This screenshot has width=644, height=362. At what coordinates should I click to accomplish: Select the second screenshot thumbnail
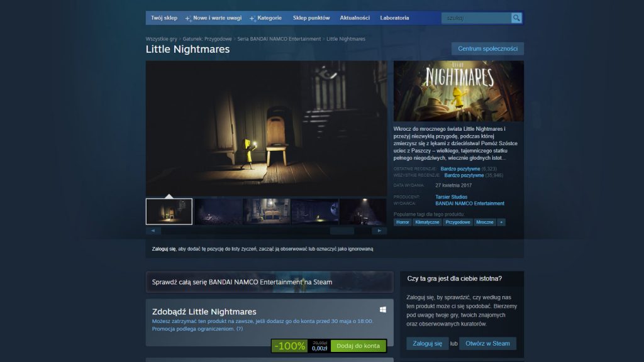coord(218,211)
